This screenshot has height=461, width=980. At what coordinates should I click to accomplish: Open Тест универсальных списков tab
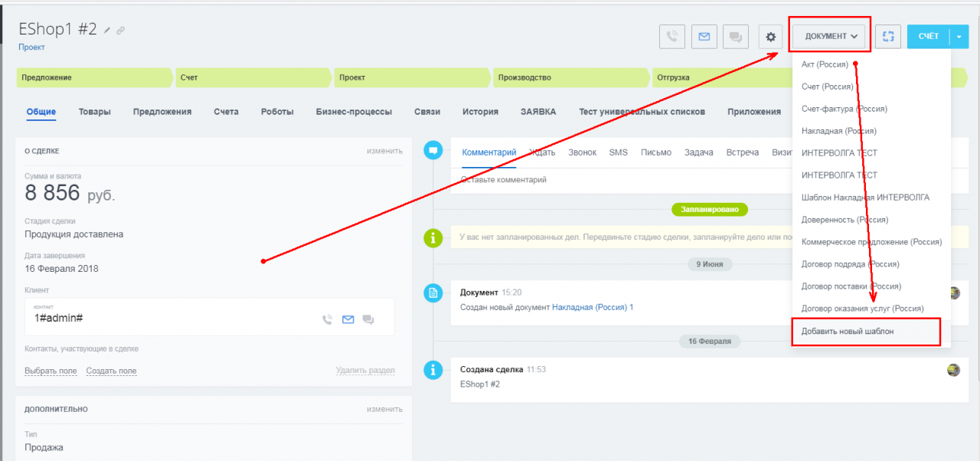click(642, 112)
